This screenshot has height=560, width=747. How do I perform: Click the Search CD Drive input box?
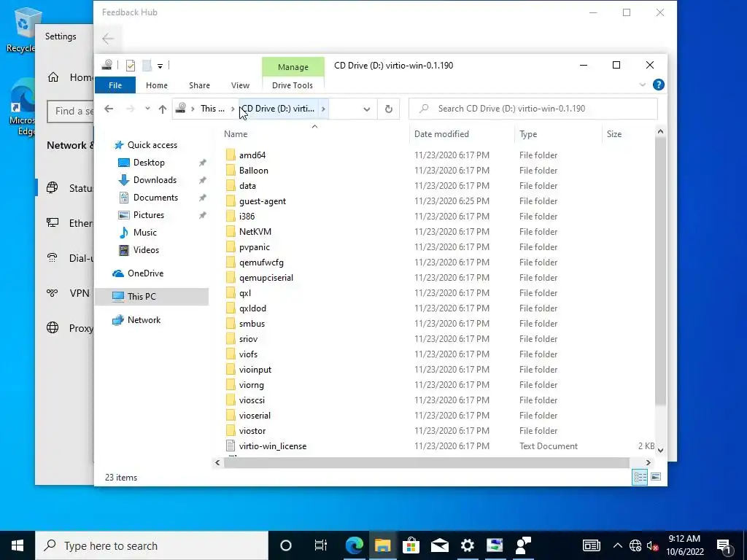(x=533, y=109)
